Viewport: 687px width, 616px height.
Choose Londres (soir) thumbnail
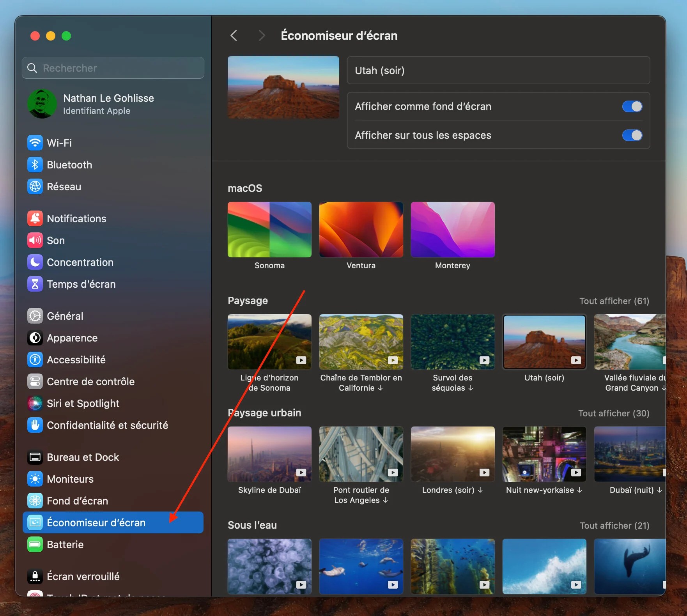453,454
